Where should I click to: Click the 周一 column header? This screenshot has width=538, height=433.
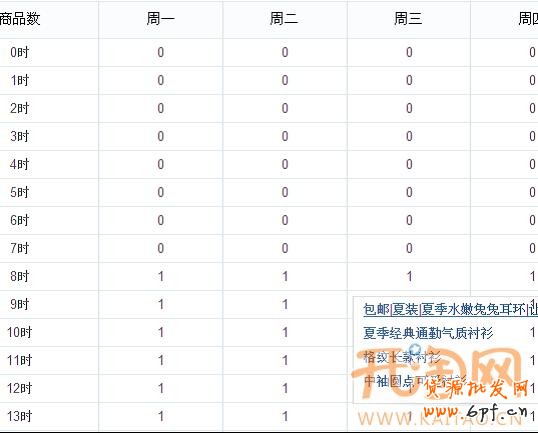(160, 19)
